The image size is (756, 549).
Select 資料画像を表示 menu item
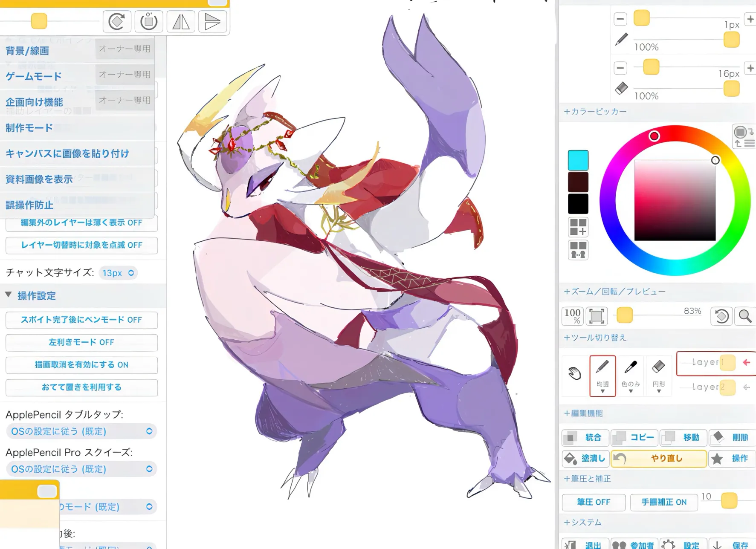(77, 179)
